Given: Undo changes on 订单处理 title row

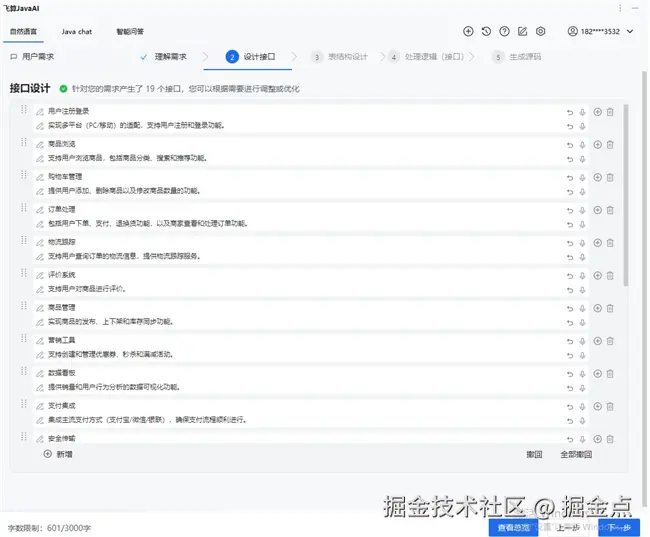Looking at the screenshot, I should pyautogui.click(x=570, y=211).
